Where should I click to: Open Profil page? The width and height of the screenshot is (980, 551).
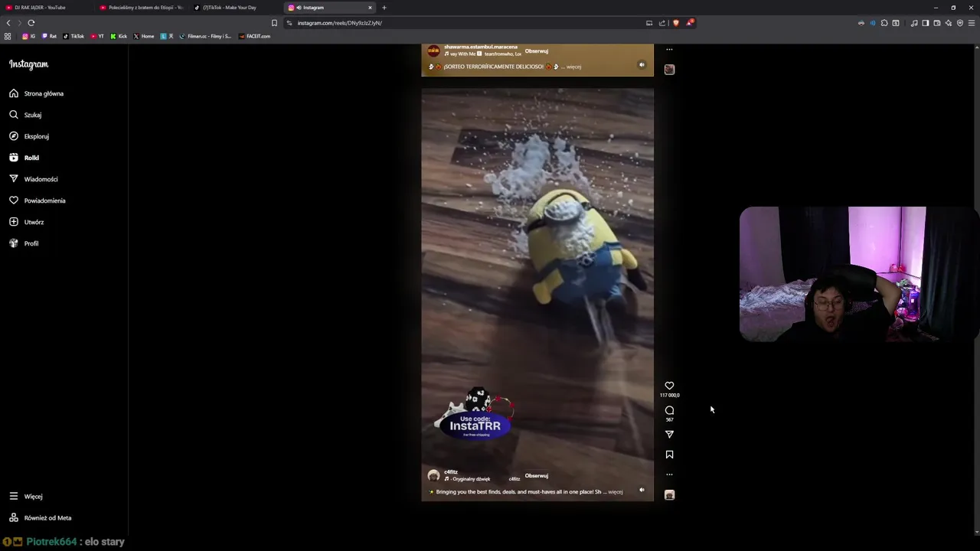pyautogui.click(x=24, y=243)
